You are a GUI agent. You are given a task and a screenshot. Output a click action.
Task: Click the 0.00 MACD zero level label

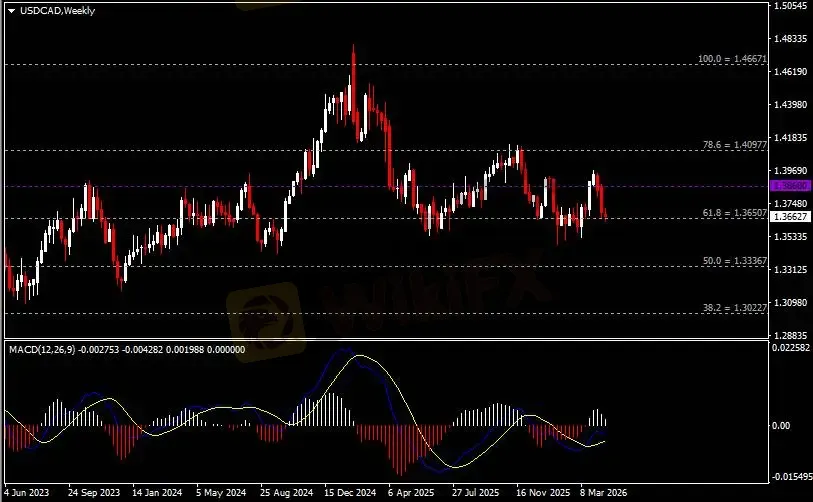(x=781, y=426)
